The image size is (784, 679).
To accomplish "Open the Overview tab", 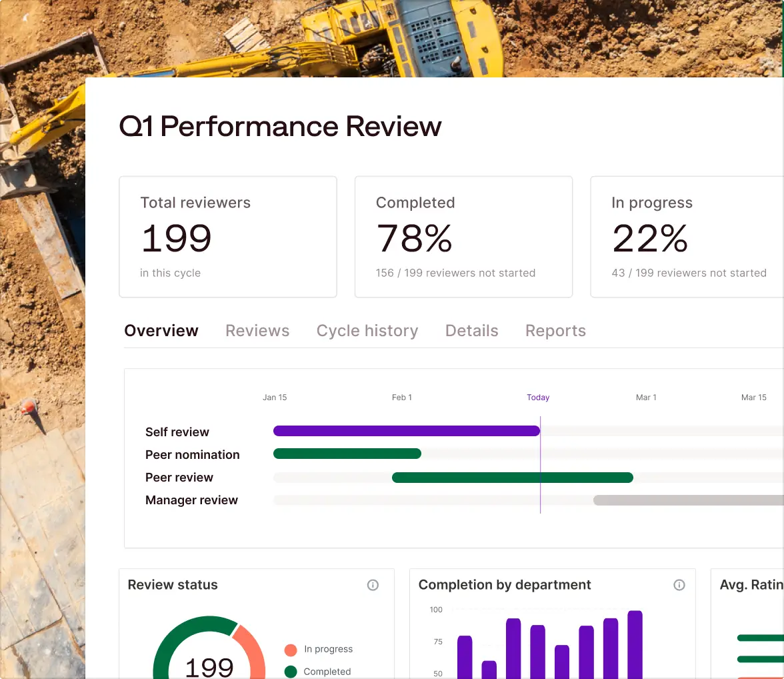I will [x=161, y=330].
